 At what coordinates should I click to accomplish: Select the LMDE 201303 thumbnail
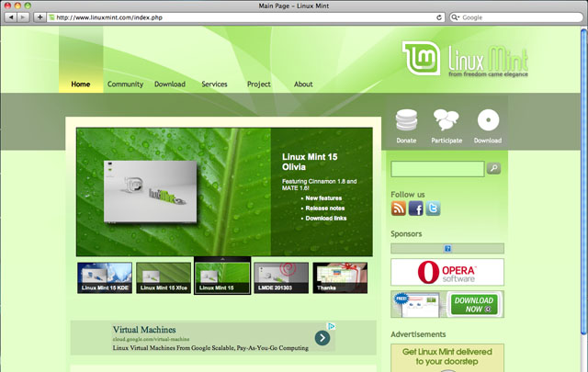281,278
